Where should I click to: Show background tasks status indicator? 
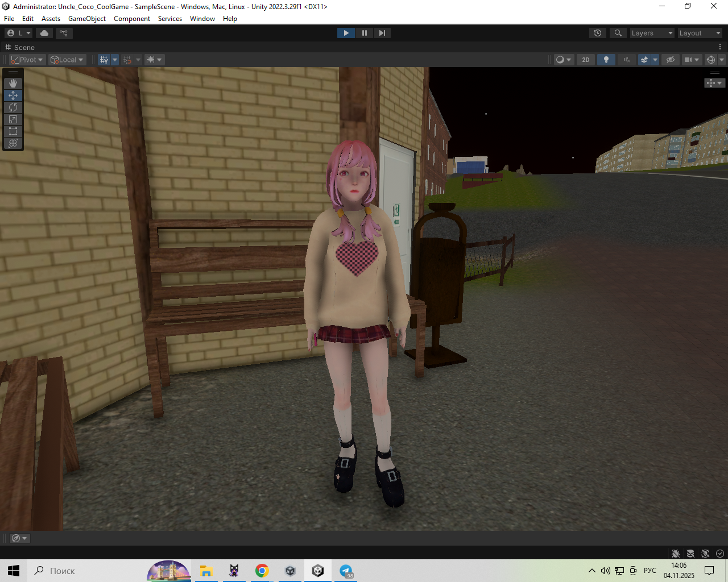click(720, 554)
